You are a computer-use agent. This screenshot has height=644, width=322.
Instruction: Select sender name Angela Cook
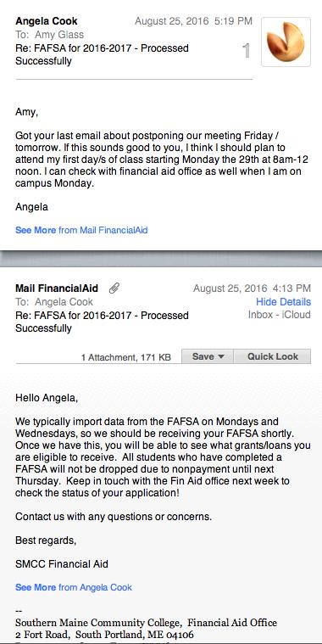47,21
